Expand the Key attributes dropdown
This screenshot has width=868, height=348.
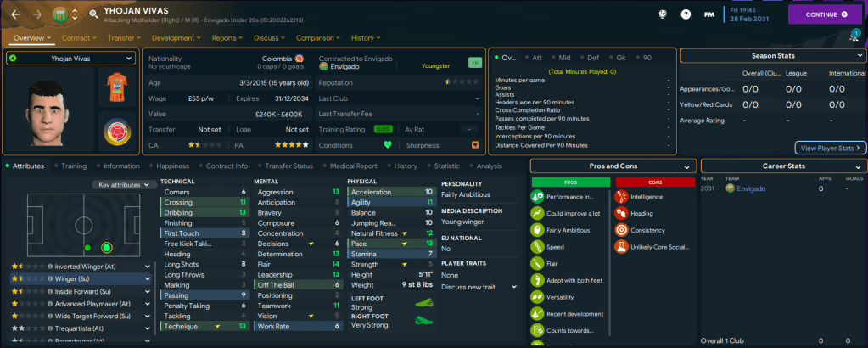pos(124,184)
